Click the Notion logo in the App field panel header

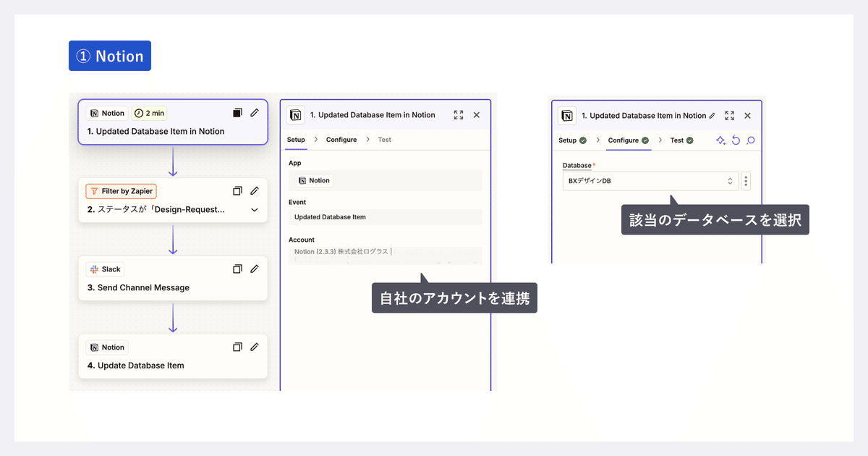point(296,115)
